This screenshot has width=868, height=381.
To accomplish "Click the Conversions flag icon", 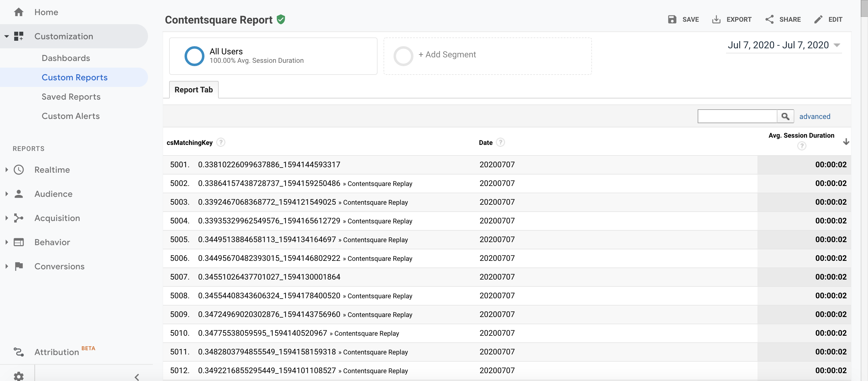I will click(19, 266).
